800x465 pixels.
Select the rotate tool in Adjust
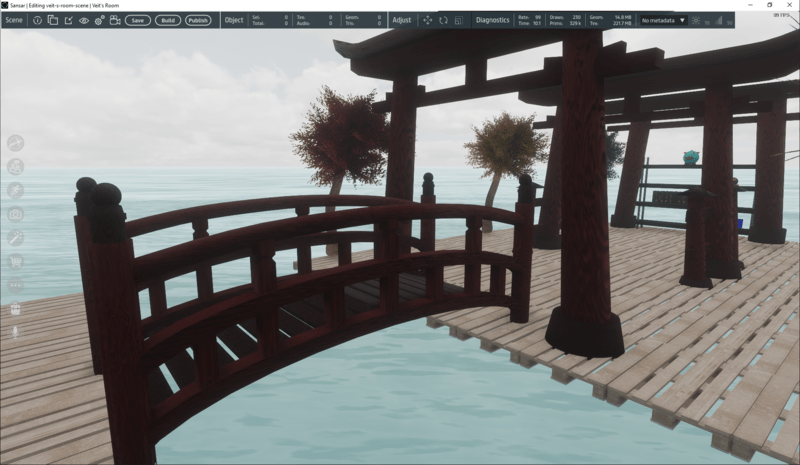(443, 20)
